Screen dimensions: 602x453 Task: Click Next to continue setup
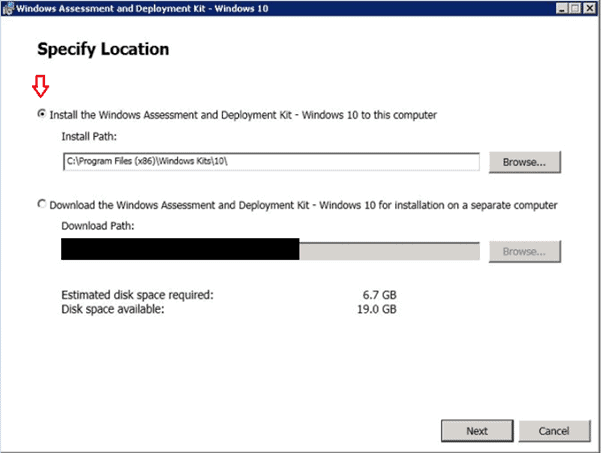[x=477, y=431]
